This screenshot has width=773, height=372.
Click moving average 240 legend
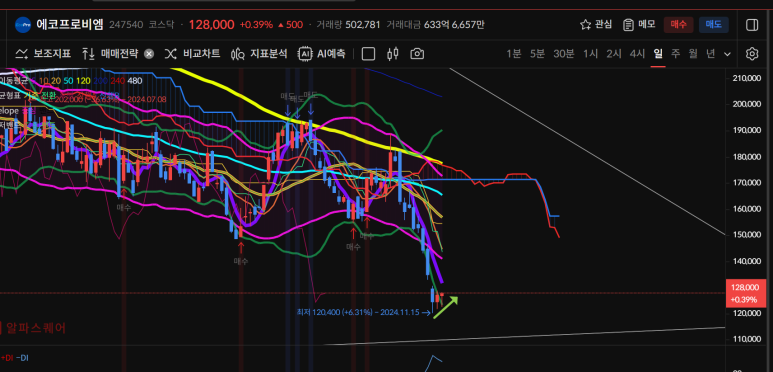[x=117, y=81]
